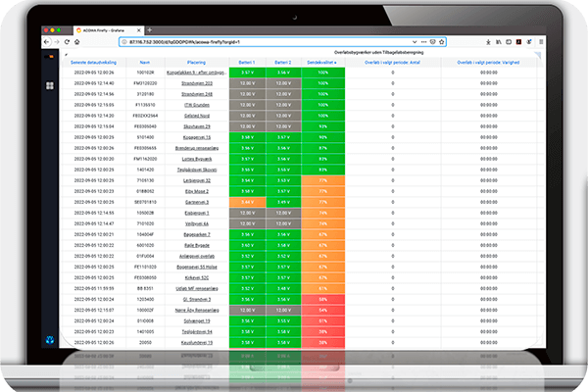Viewport: 588px width, 392px height.
Task: Open the Strandvejen 203 location link
Action: click(x=198, y=83)
